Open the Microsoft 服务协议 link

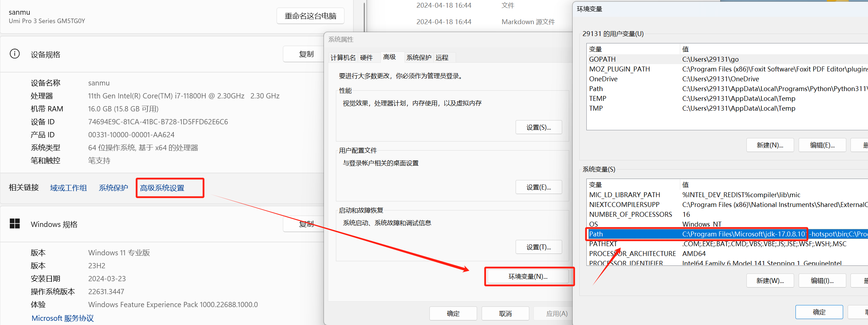pyautogui.click(x=62, y=318)
